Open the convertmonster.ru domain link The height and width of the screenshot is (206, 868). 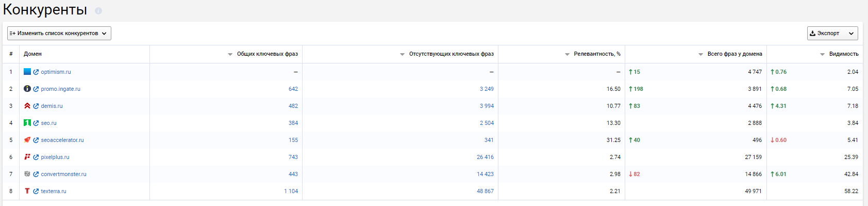(x=63, y=175)
